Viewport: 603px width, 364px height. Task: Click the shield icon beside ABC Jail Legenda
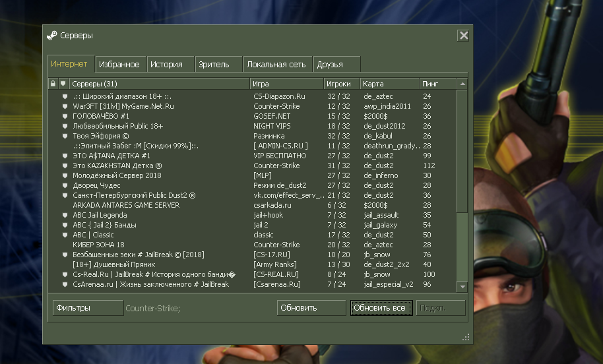coord(65,215)
